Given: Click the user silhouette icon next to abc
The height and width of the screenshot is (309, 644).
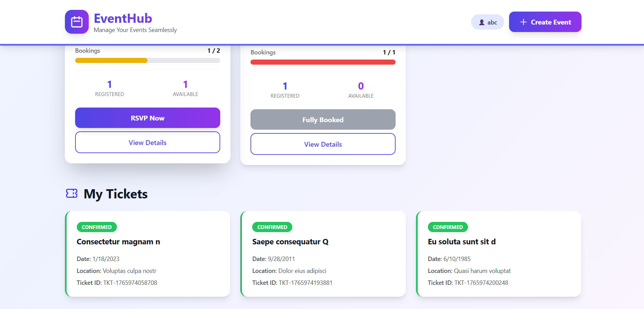Looking at the screenshot, I should tap(481, 22).
